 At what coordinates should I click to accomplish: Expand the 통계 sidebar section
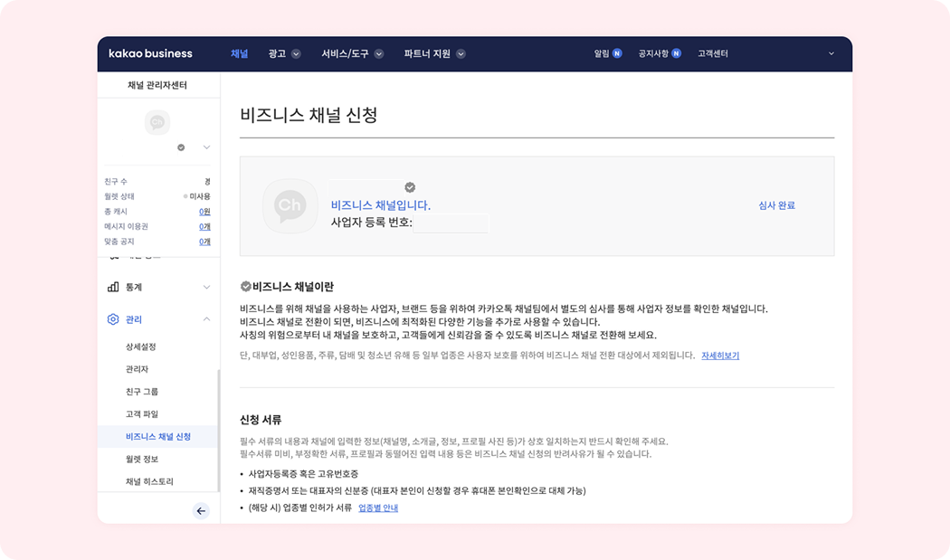[206, 287]
